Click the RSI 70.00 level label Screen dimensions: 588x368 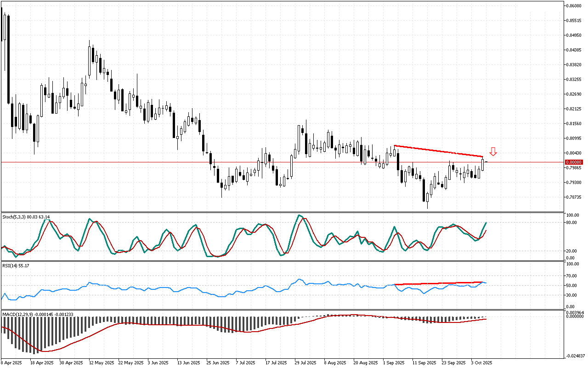[x=572, y=276]
